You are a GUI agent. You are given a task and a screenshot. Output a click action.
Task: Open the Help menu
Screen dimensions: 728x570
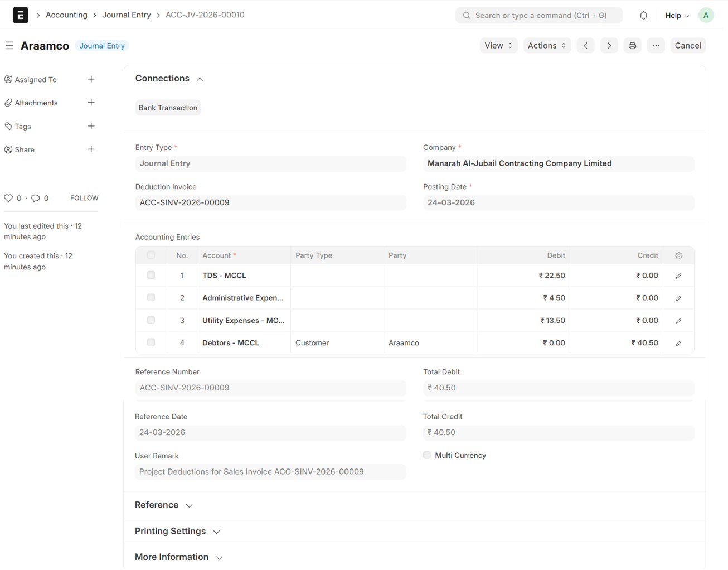coord(677,16)
